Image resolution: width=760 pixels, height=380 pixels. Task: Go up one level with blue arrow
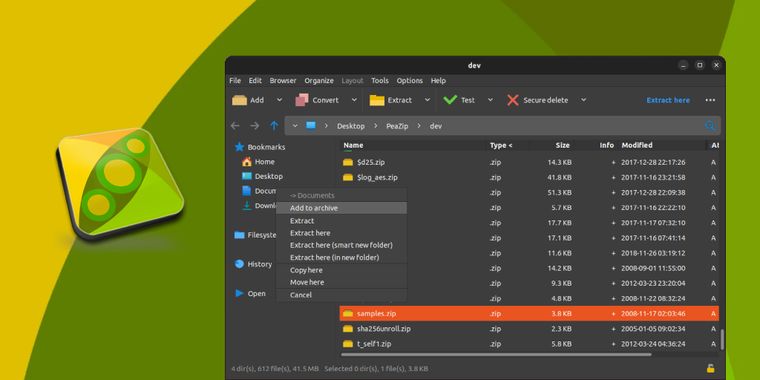[274, 126]
